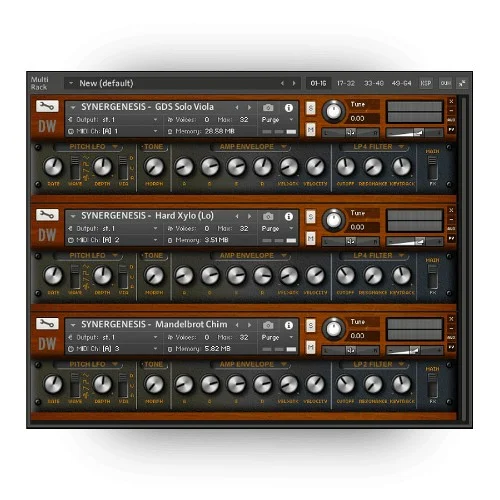The image size is (500, 500).
Task: Open the LP2 FILTER type dropdown on Mandelbrot Chim
Action: point(401,364)
